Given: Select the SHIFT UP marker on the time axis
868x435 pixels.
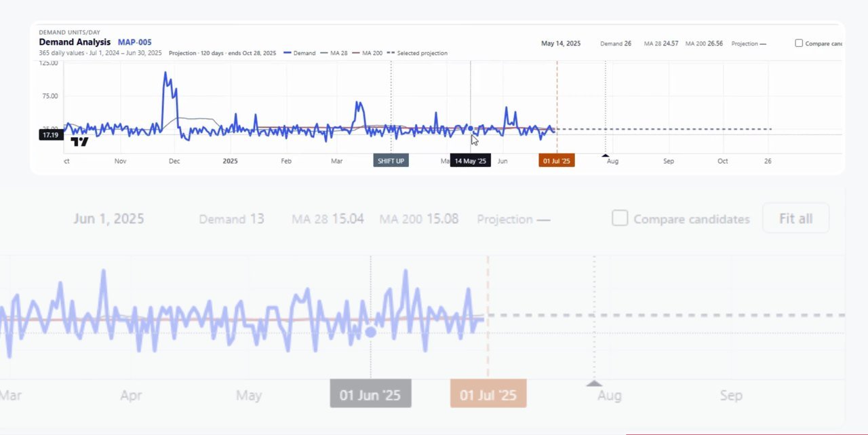Looking at the screenshot, I should (391, 161).
